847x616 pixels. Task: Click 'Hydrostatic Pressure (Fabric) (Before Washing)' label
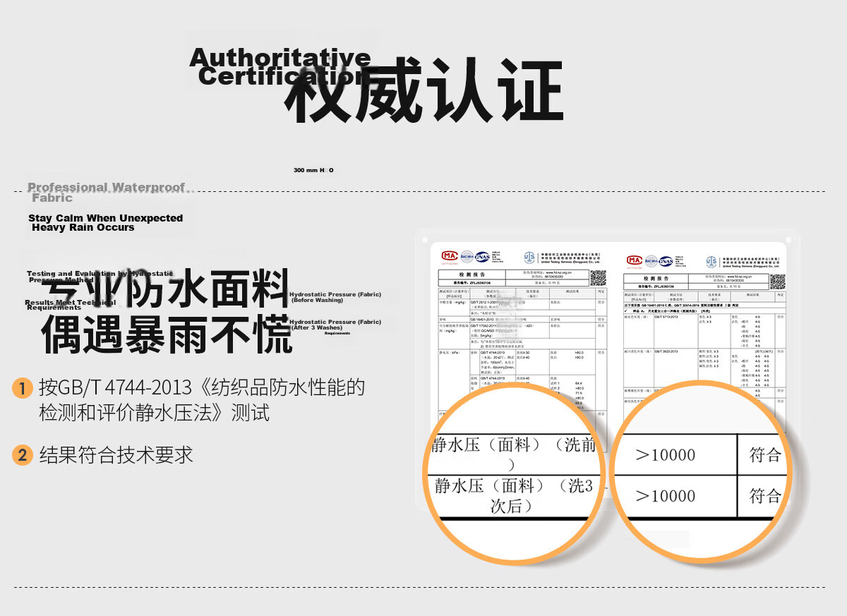[x=335, y=297]
